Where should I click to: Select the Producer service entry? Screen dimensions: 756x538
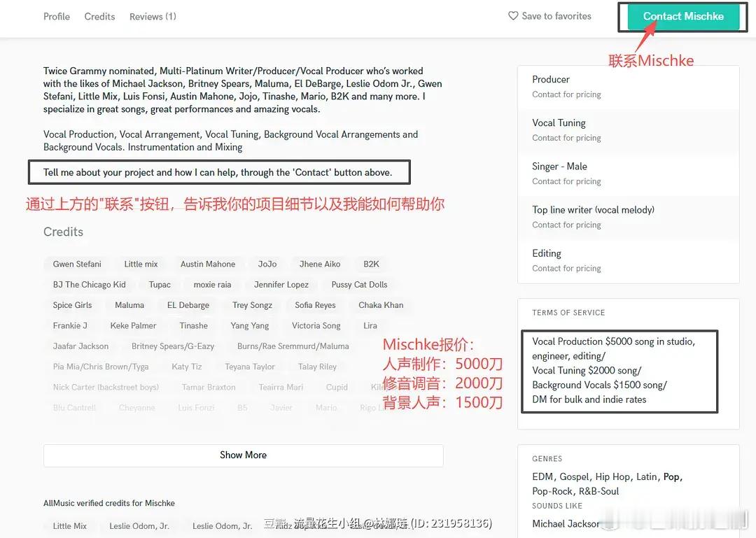pos(628,87)
